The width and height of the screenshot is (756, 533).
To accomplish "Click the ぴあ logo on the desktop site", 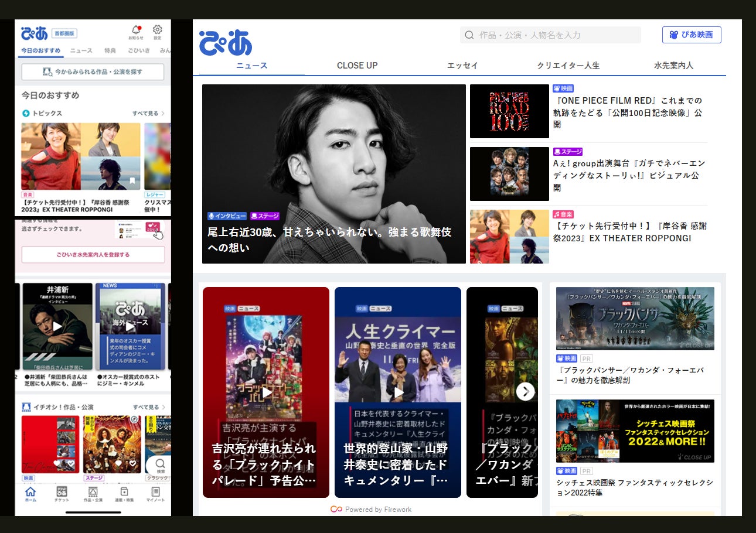I will point(225,43).
